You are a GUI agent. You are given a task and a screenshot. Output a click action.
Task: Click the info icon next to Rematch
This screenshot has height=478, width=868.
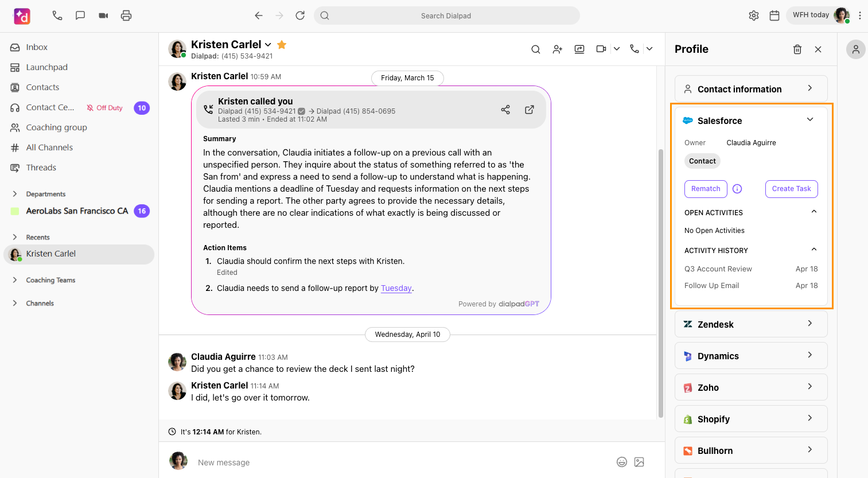(738, 189)
